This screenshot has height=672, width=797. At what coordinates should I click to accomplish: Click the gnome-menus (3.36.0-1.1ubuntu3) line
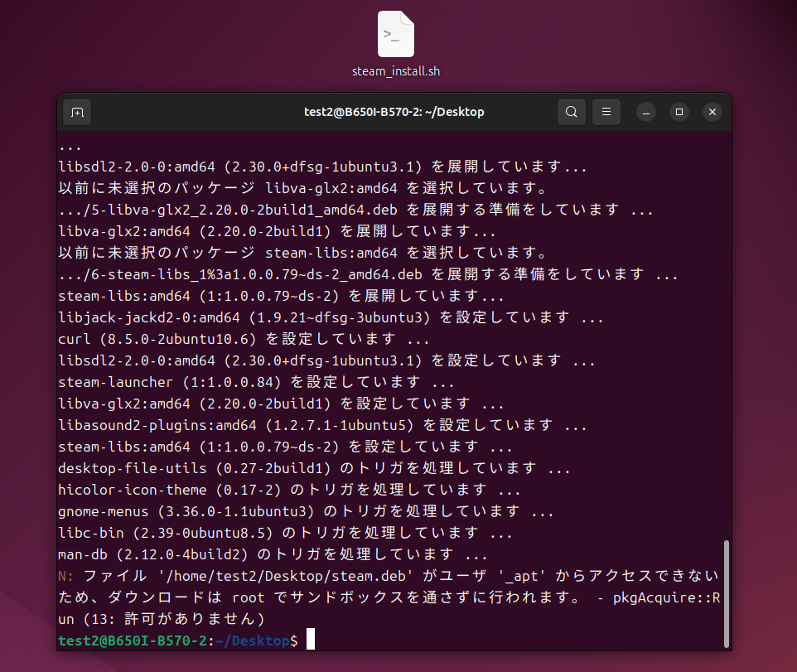[306, 511]
